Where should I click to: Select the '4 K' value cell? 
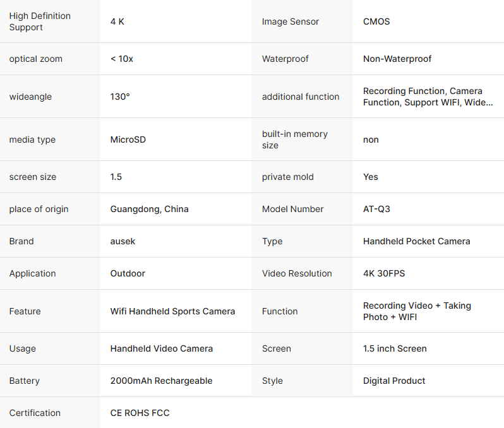click(117, 21)
